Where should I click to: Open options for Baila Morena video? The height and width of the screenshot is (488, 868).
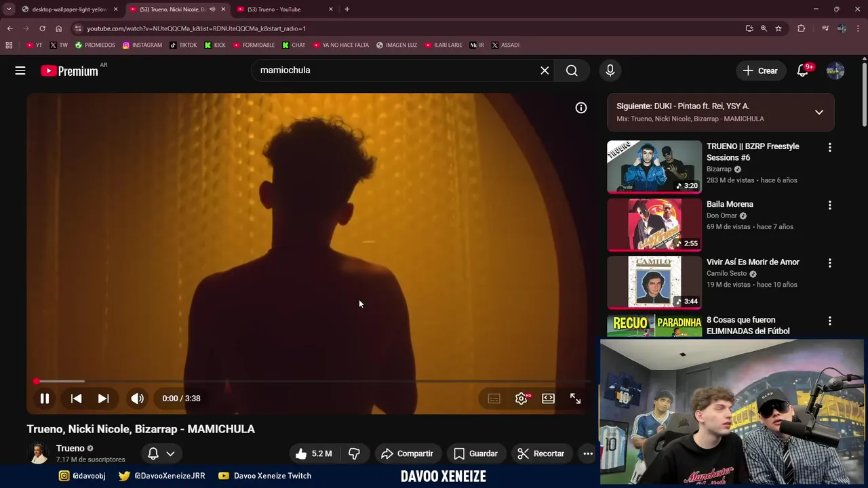[829, 205]
